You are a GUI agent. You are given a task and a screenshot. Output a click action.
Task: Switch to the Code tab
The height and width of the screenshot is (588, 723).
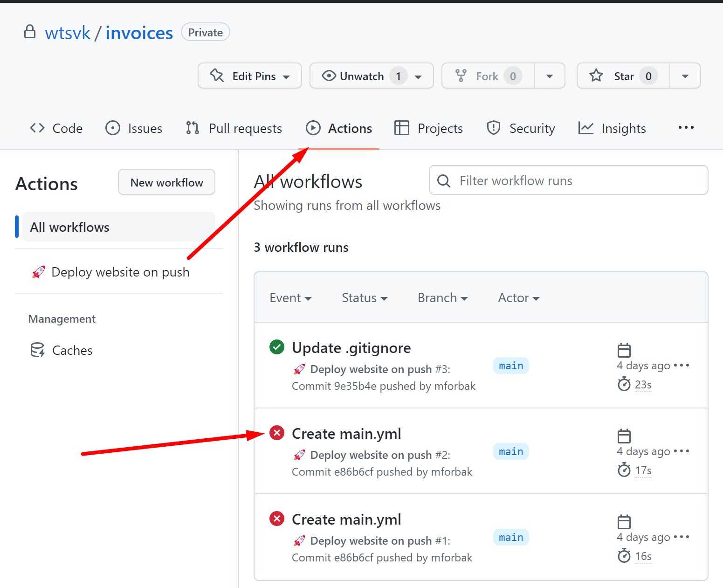[56, 128]
